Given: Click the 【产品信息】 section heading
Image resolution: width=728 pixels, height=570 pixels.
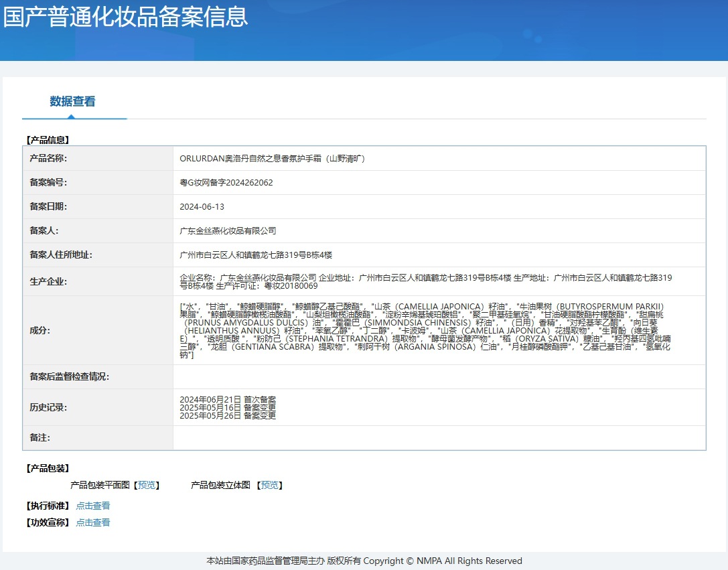Looking at the screenshot, I should (x=48, y=140).
